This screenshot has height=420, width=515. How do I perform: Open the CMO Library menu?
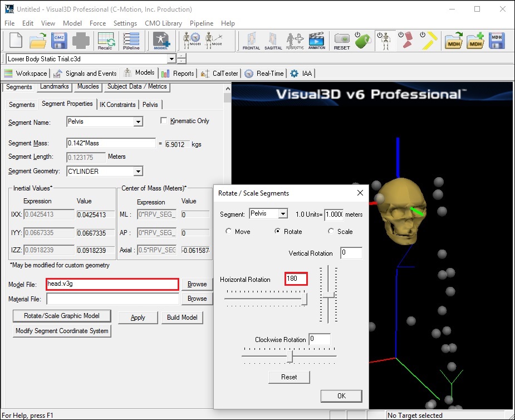[x=163, y=23]
